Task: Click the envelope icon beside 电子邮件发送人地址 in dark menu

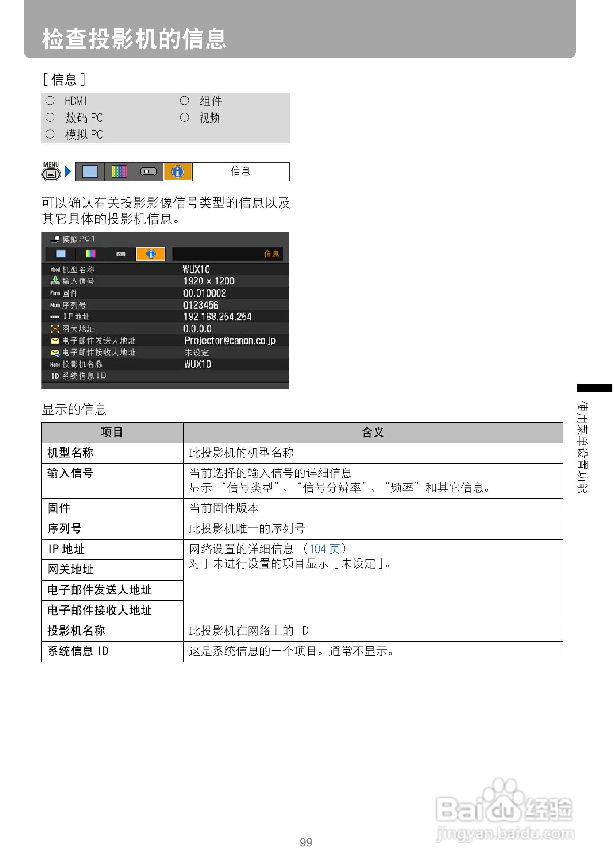Action: (55, 341)
